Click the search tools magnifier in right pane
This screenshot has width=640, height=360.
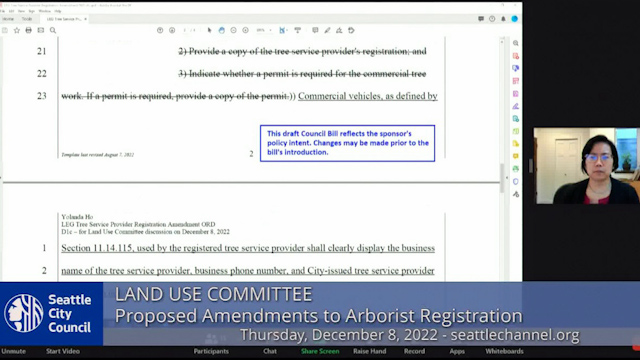pyautogui.click(x=516, y=43)
